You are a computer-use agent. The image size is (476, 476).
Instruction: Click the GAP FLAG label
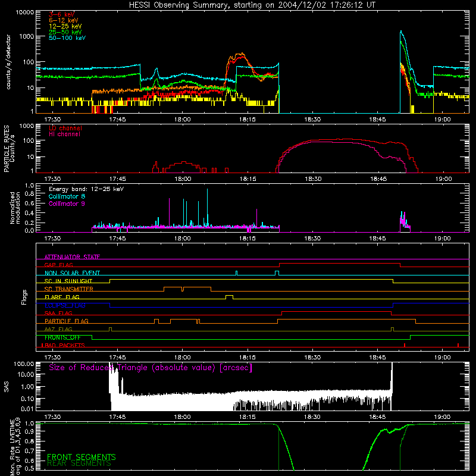(x=58, y=265)
